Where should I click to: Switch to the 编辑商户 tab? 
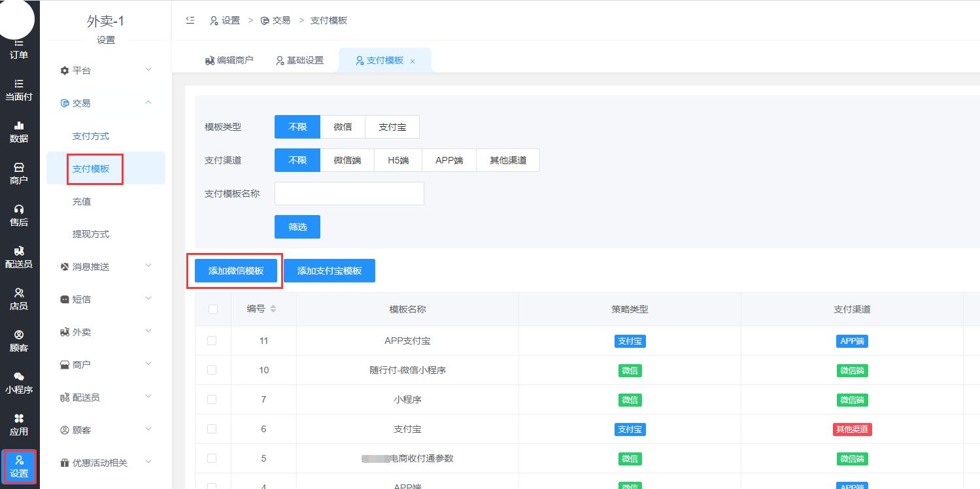tap(229, 60)
